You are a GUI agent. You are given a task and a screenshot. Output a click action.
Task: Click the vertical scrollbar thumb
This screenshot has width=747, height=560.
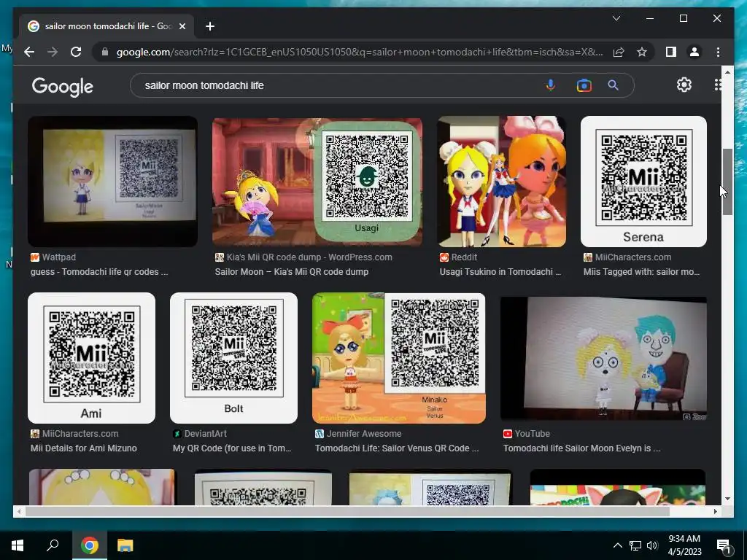pyautogui.click(x=727, y=182)
